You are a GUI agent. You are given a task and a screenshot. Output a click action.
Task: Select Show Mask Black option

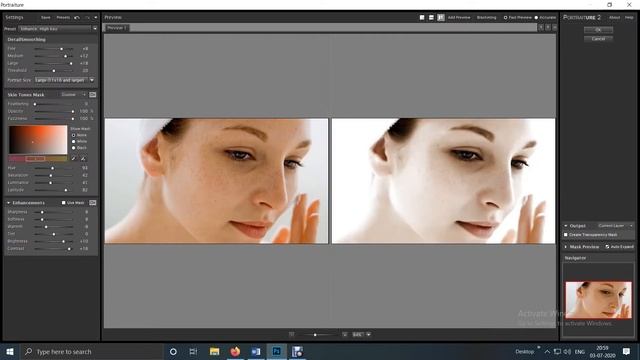[73, 147]
